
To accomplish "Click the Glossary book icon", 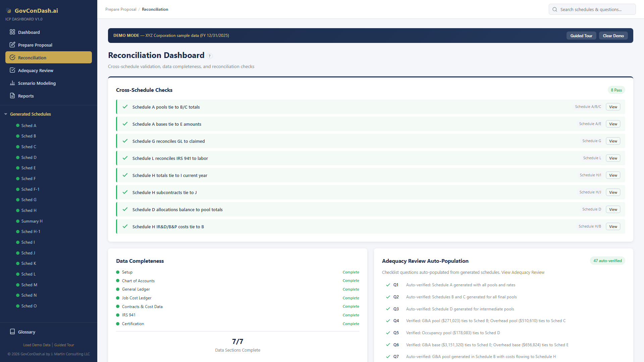I will pyautogui.click(x=12, y=332).
